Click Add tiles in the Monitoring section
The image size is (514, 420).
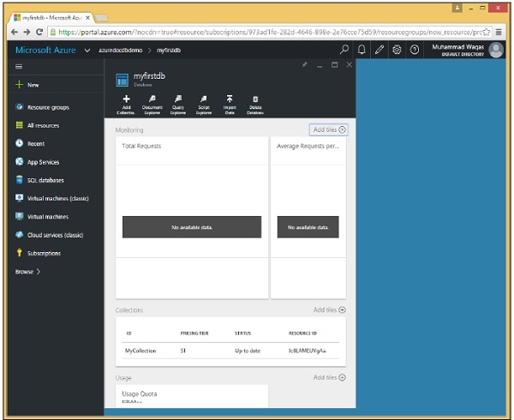(329, 129)
